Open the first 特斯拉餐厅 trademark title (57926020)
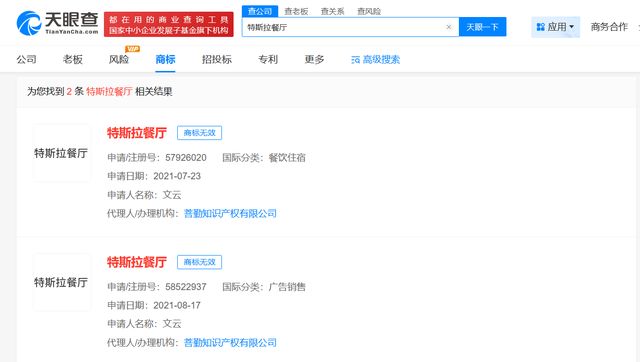This screenshot has height=362, width=640. (137, 133)
